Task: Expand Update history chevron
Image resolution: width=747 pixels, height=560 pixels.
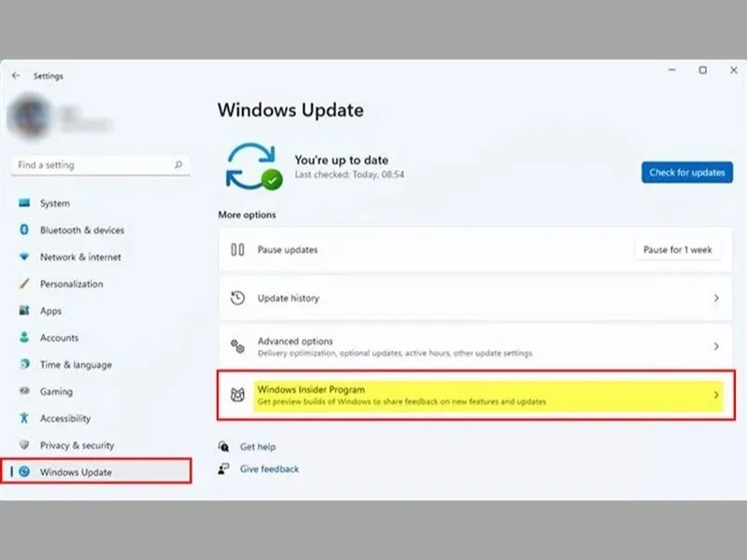Action: click(716, 298)
